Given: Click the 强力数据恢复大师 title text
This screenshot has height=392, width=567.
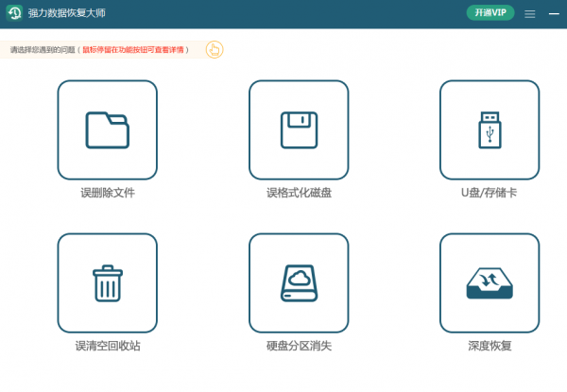Looking at the screenshot, I should tap(66, 13).
